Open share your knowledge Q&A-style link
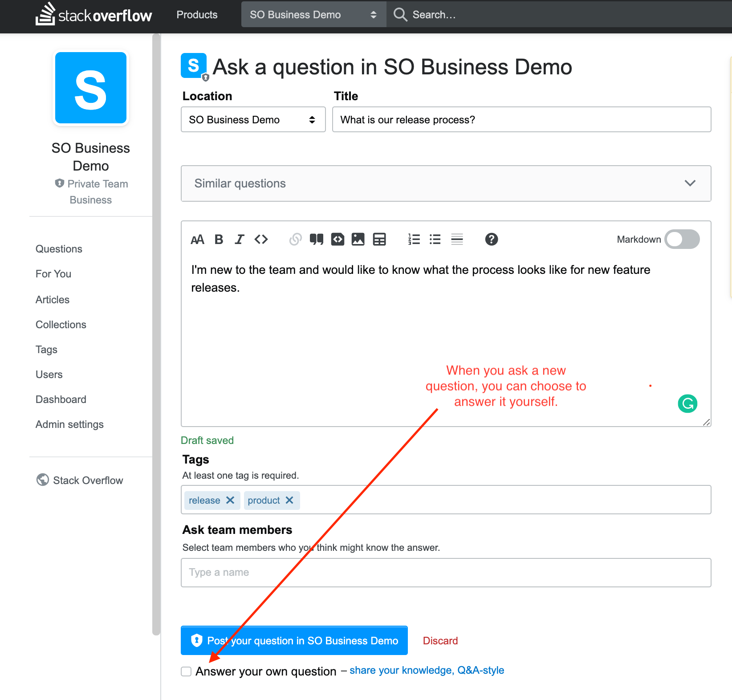This screenshot has height=700, width=732. coord(427,670)
